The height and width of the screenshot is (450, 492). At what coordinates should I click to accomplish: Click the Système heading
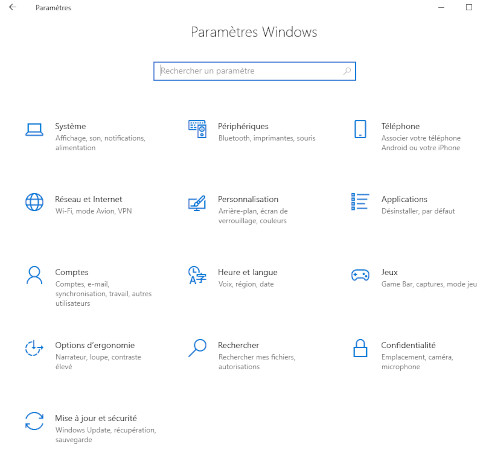click(70, 126)
